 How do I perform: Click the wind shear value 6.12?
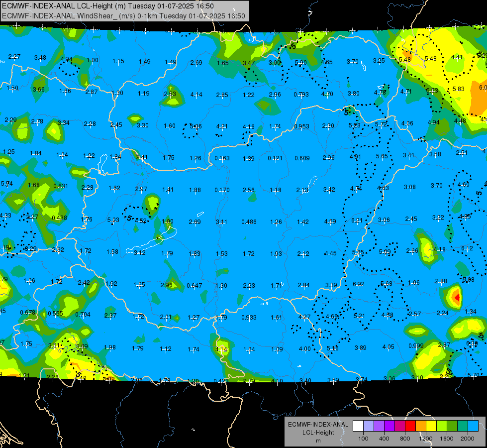[467, 248]
